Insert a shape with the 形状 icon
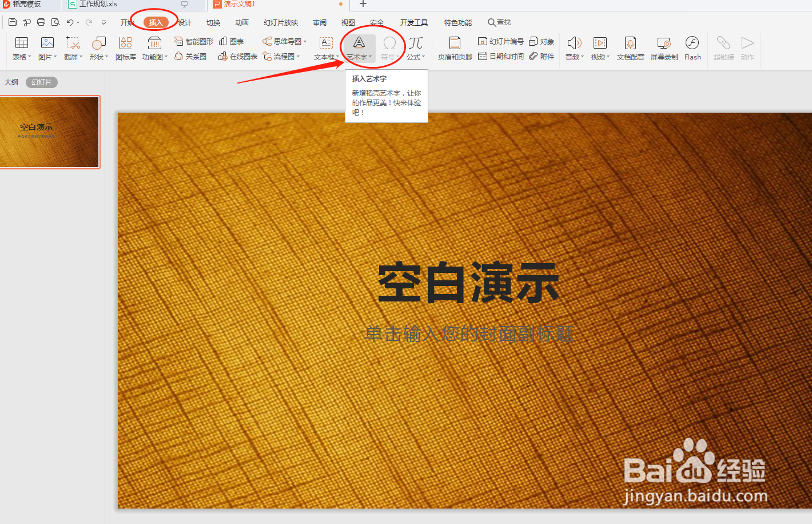 tap(98, 48)
